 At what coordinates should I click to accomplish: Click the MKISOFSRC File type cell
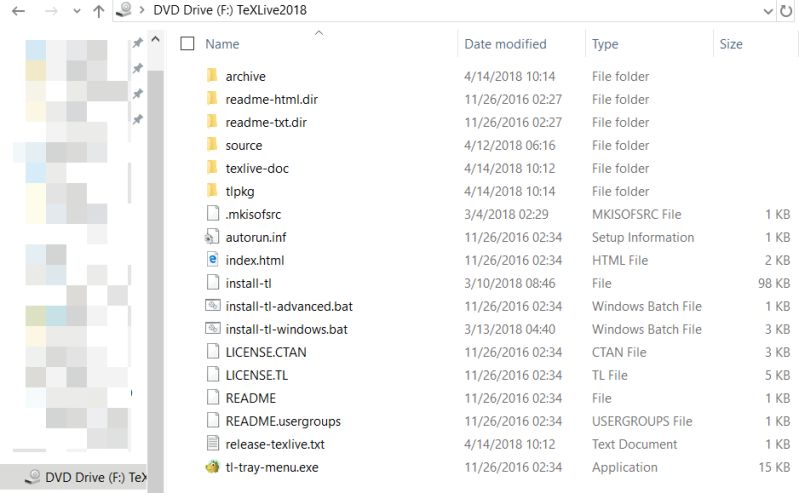tap(636, 214)
